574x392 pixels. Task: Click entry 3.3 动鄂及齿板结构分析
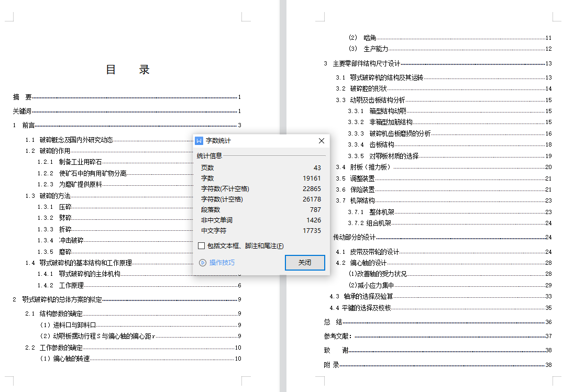pos(444,100)
